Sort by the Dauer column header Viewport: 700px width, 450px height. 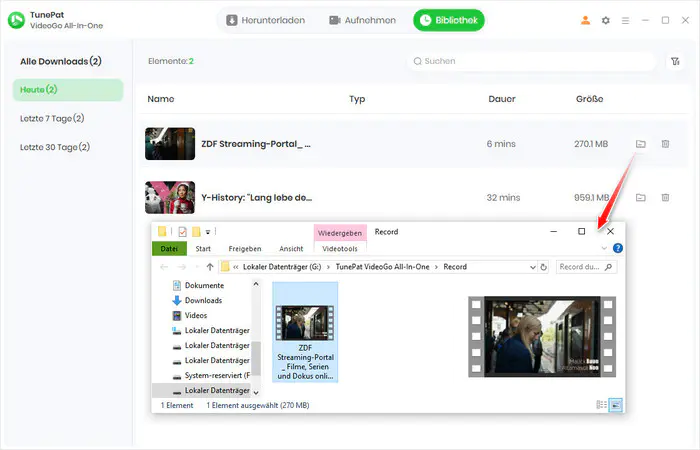click(x=502, y=99)
